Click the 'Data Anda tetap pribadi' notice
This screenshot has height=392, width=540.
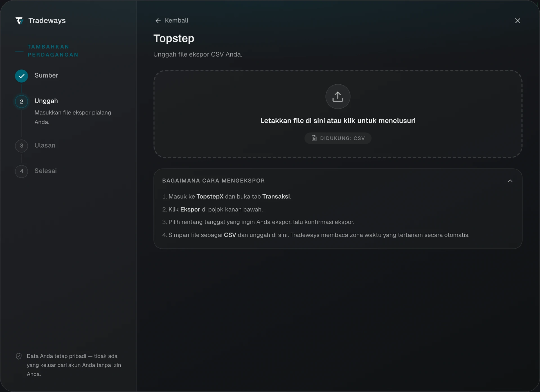point(74,365)
